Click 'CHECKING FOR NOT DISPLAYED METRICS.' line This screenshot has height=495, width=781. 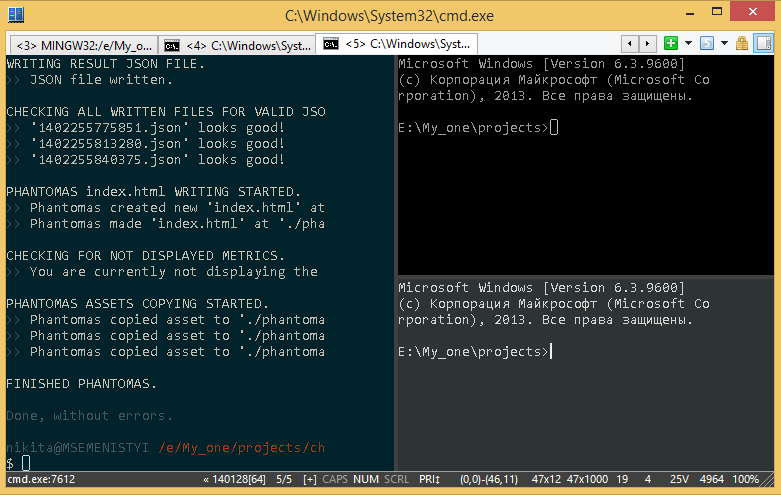coord(145,256)
